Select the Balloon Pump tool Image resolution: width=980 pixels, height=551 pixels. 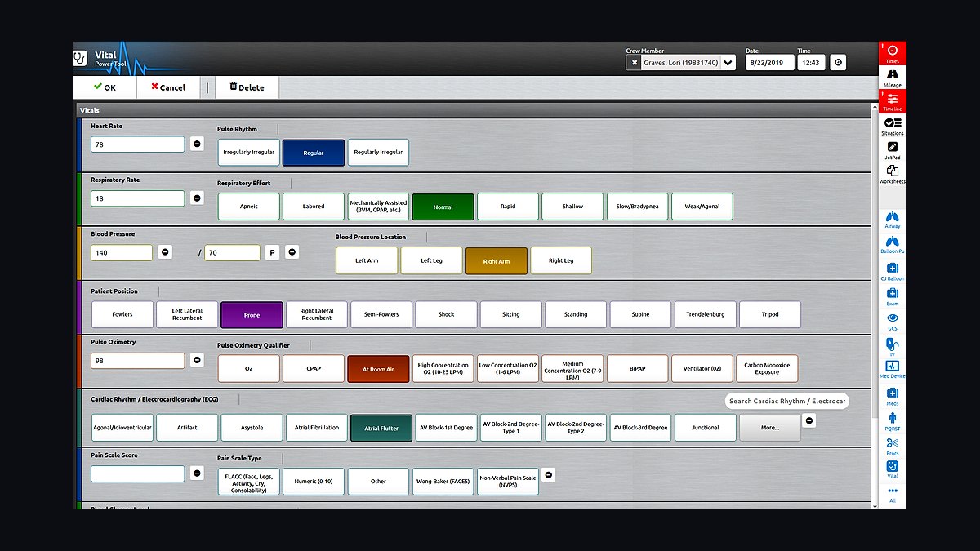(892, 244)
